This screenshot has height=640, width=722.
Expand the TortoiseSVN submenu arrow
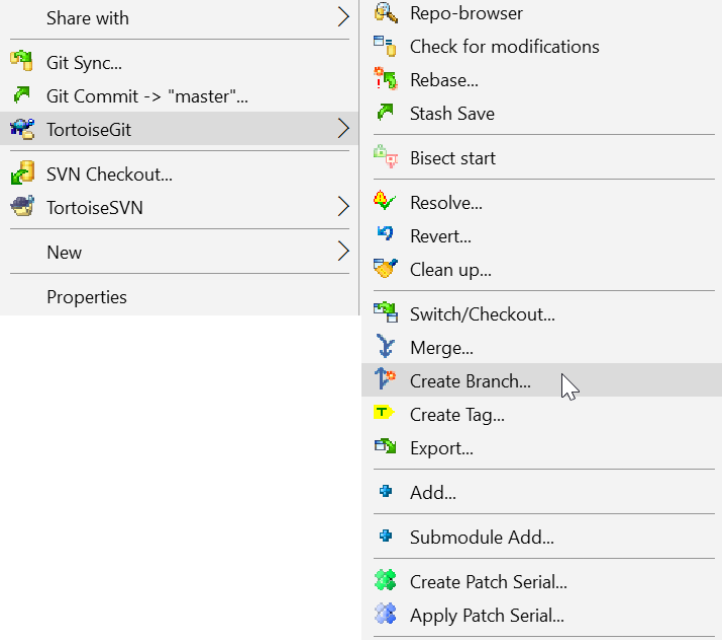click(343, 208)
